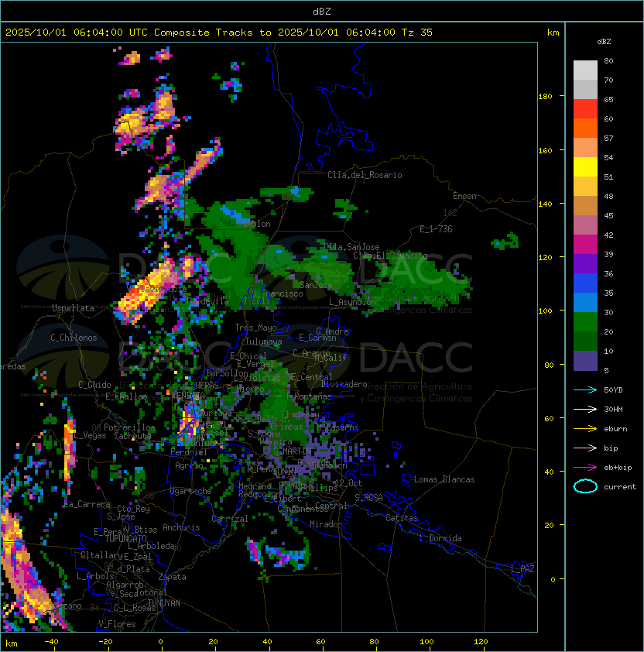Image resolution: width=644 pixels, height=652 pixels.
Task: Click the 'Carrizal' map label
Action: coord(229,519)
